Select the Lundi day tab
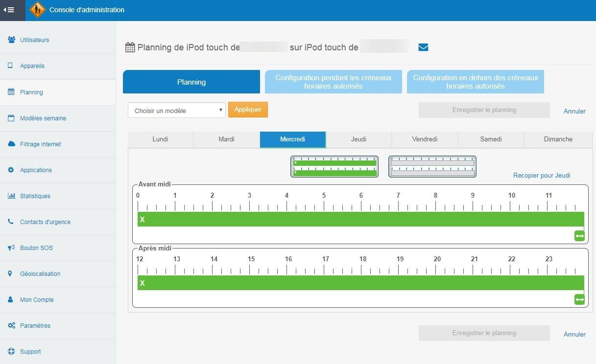 pyautogui.click(x=160, y=139)
